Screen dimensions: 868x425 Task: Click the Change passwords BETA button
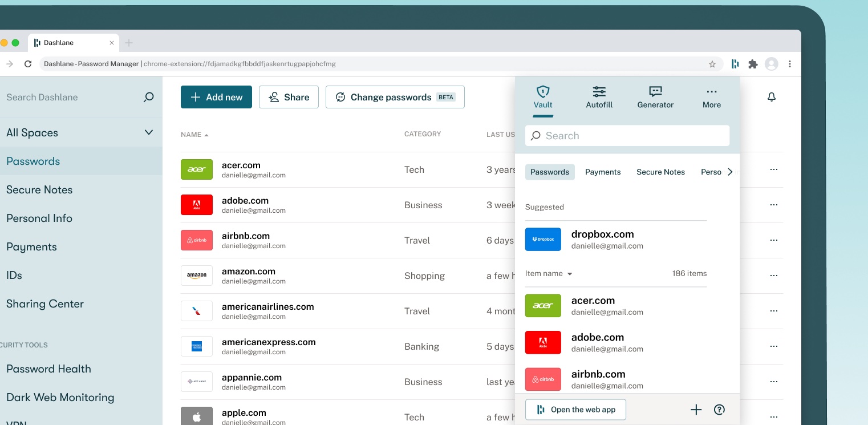[395, 97]
